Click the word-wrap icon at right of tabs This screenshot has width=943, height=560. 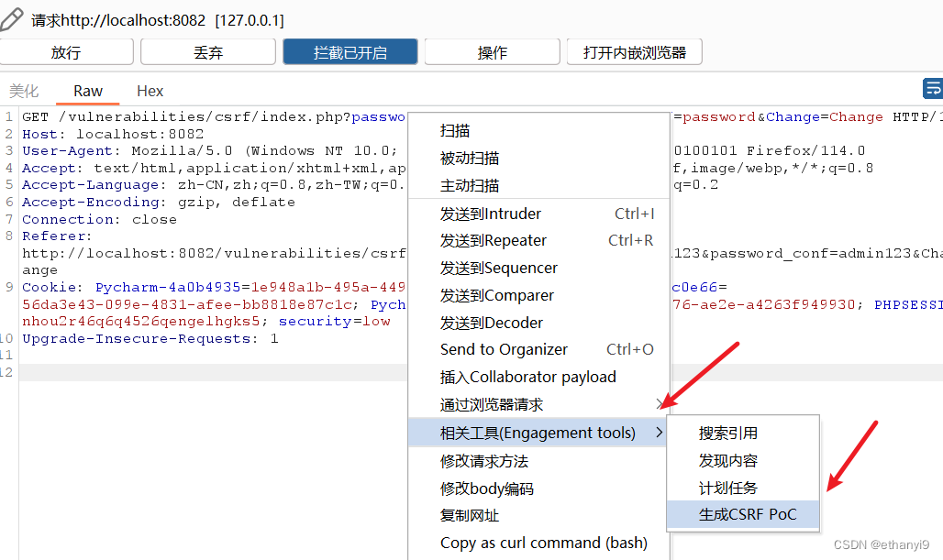933,88
